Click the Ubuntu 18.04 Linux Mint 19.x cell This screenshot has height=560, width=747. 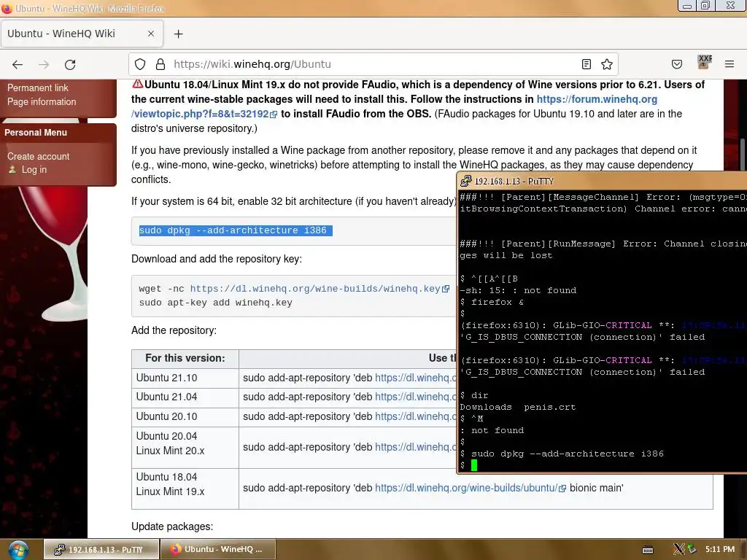[185, 488]
